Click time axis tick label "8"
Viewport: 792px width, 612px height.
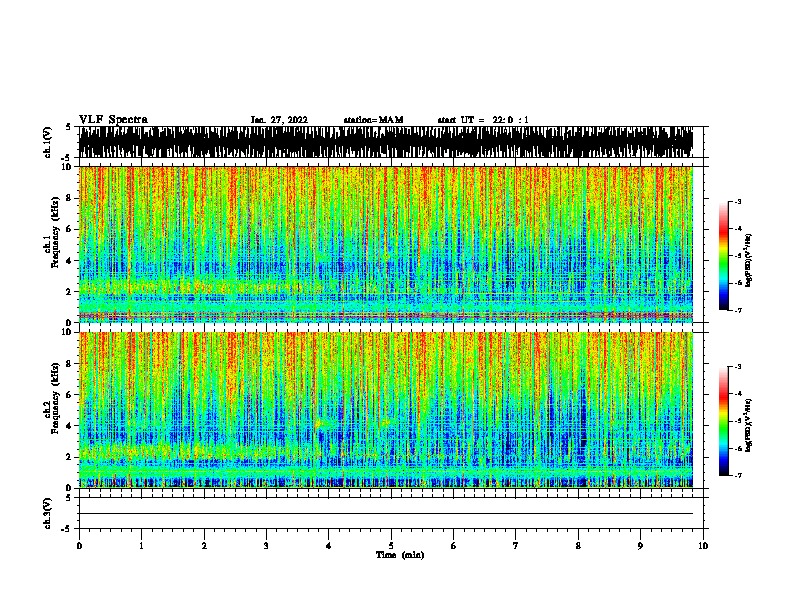(578, 545)
